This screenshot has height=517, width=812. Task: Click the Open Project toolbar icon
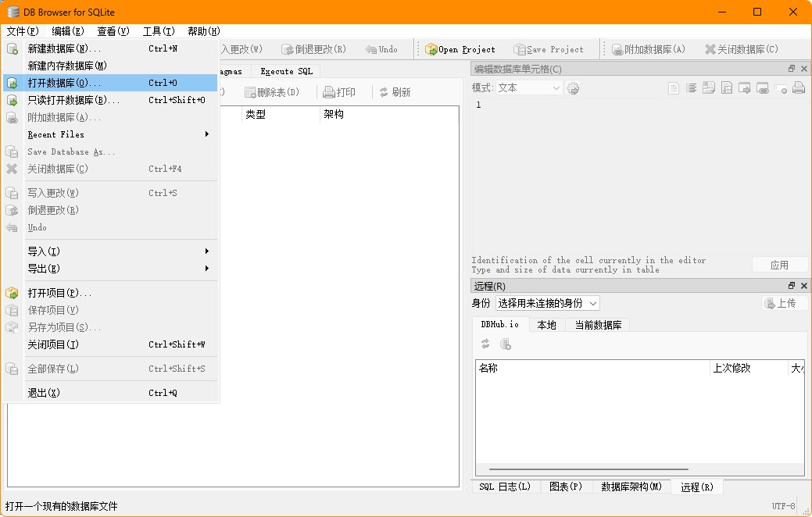click(x=431, y=49)
